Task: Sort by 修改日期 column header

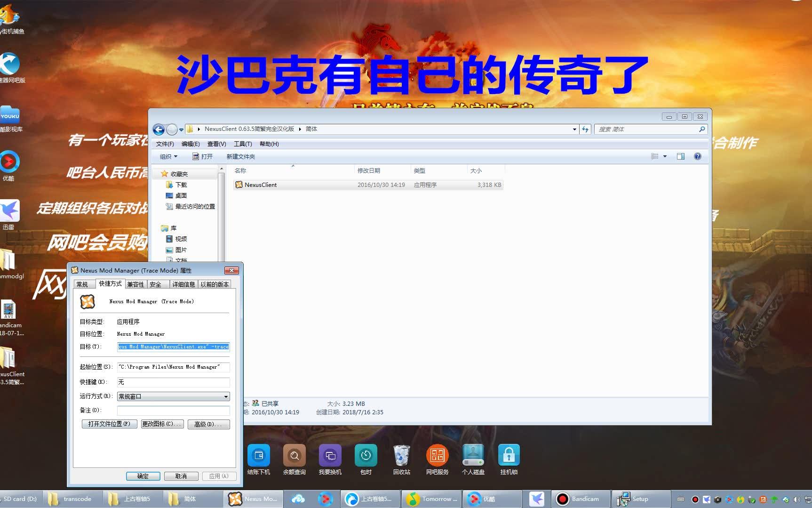Action: point(382,170)
